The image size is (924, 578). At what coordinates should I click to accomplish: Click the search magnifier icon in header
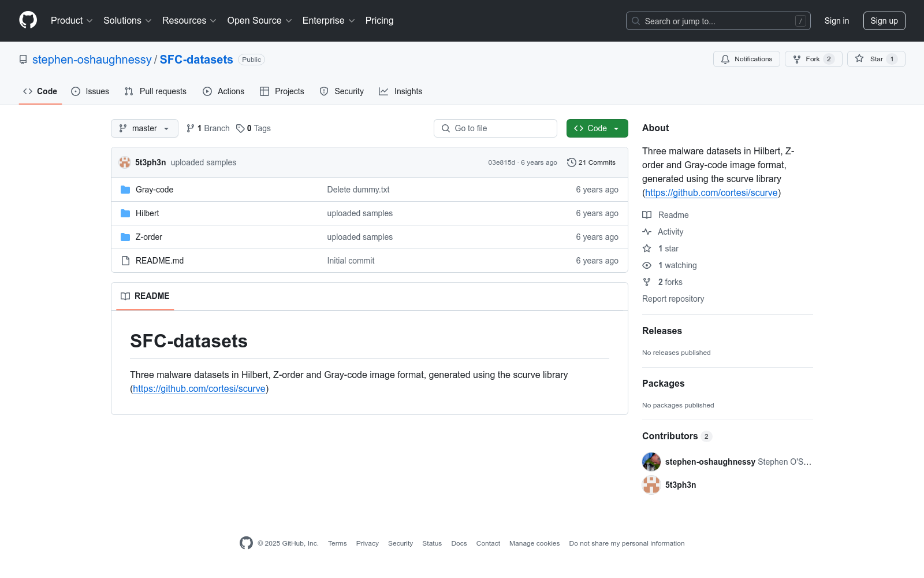coord(636,21)
